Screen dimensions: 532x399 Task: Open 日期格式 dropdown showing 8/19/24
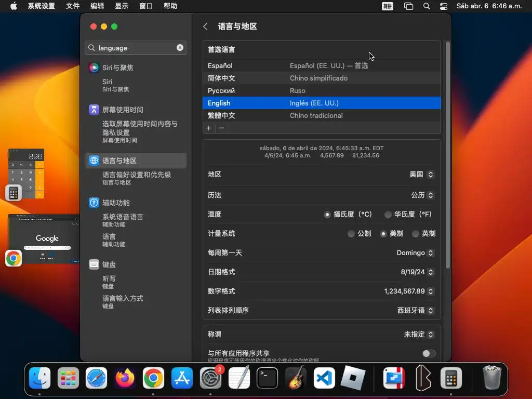[417, 272]
